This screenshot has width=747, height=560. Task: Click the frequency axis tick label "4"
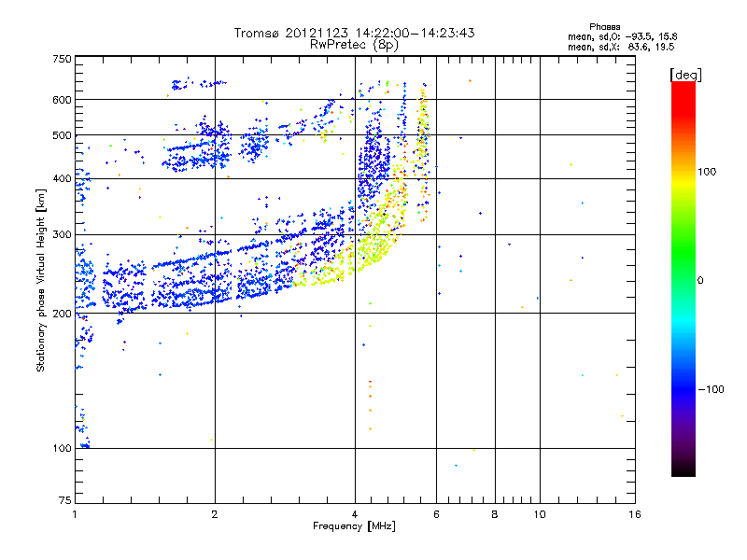[355, 514]
